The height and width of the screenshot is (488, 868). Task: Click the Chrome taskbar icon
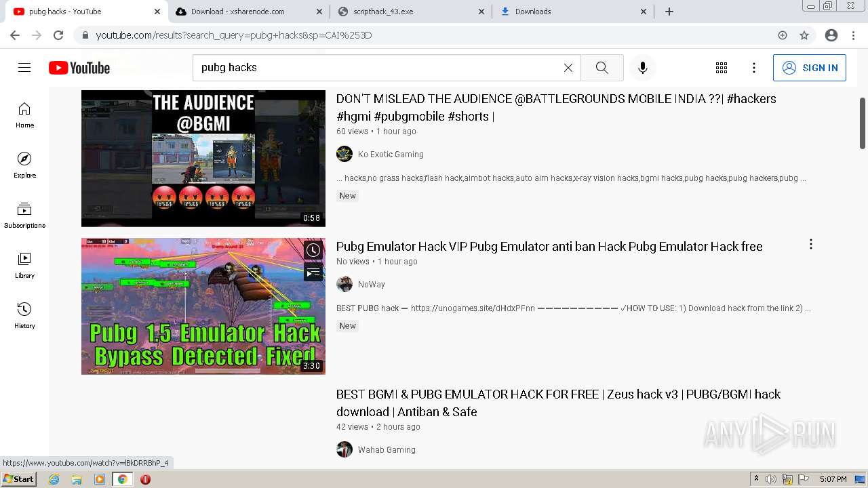[x=122, y=479]
